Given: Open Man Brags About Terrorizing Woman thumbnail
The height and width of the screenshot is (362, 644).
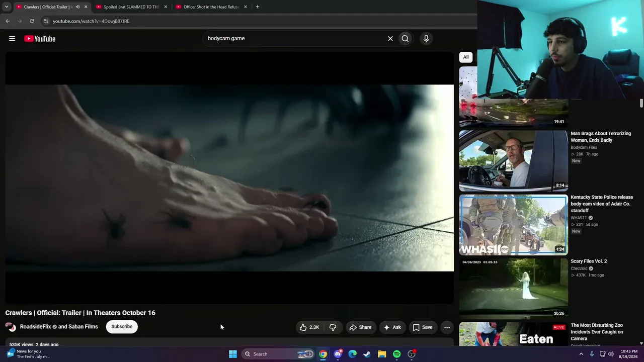Looking at the screenshot, I should click(x=513, y=161).
